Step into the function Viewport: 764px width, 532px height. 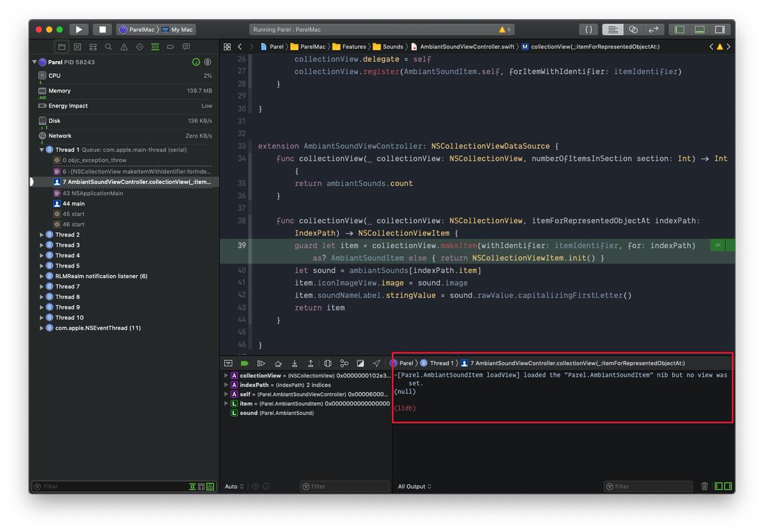pos(294,363)
